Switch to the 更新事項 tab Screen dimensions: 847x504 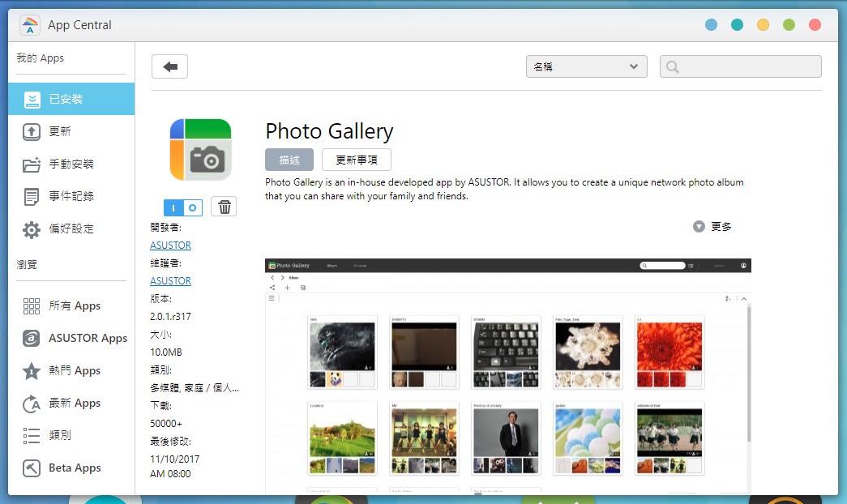coord(357,160)
